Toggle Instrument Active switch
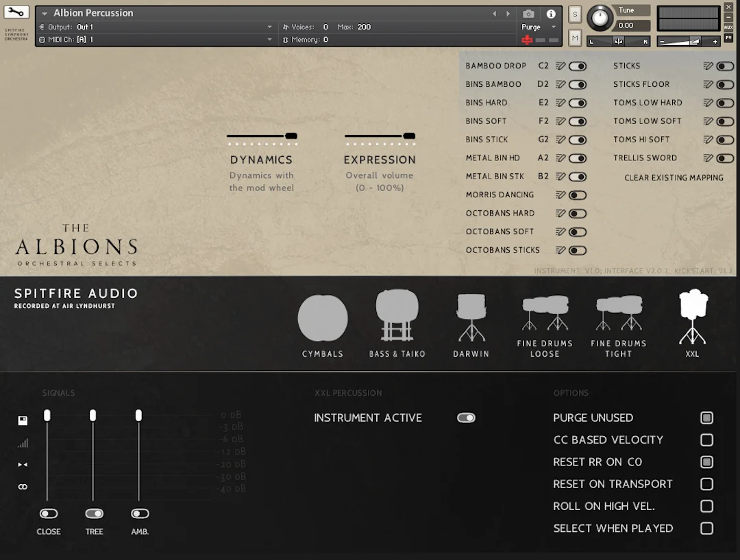 (466, 418)
